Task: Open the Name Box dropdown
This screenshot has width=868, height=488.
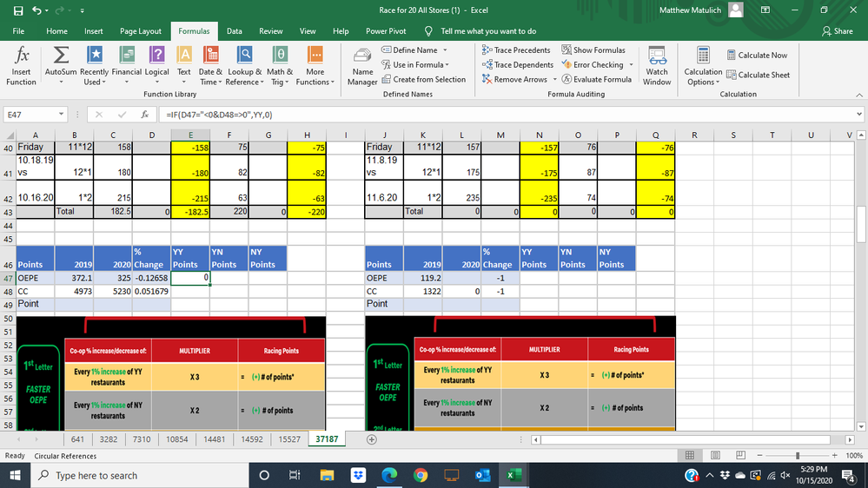Action: pyautogui.click(x=61, y=115)
